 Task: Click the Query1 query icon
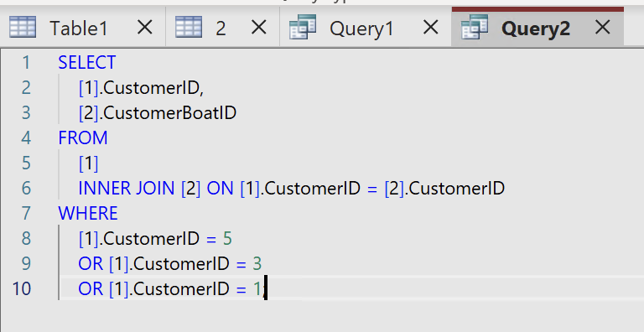303,27
